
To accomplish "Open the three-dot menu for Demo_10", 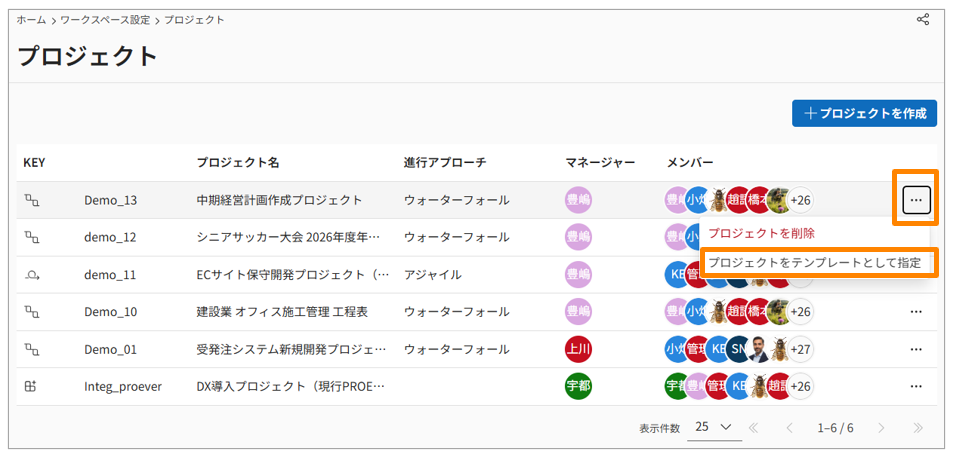I will (916, 312).
